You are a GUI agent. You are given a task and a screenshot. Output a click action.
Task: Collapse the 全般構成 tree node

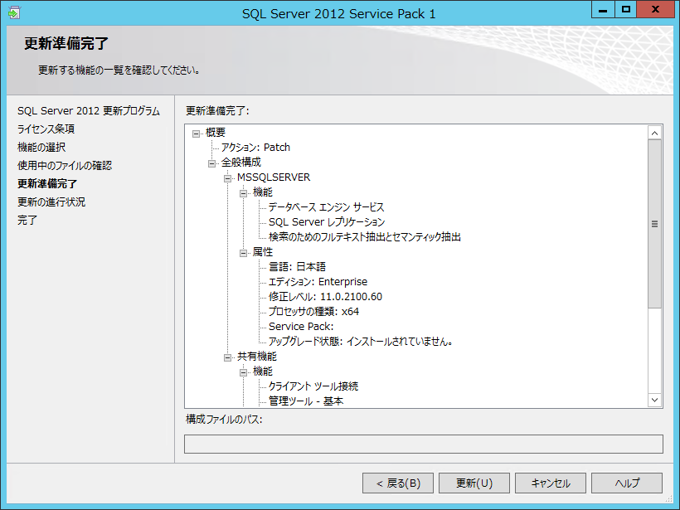pos(212,163)
